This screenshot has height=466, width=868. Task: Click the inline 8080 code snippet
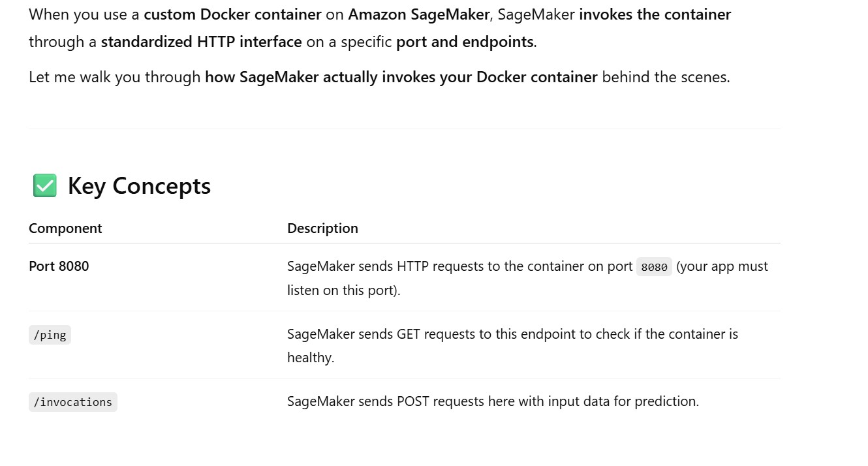point(654,267)
